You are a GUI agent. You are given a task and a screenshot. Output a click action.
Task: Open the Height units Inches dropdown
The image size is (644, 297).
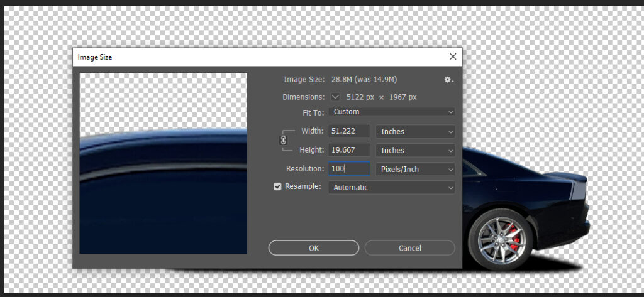[415, 151]
